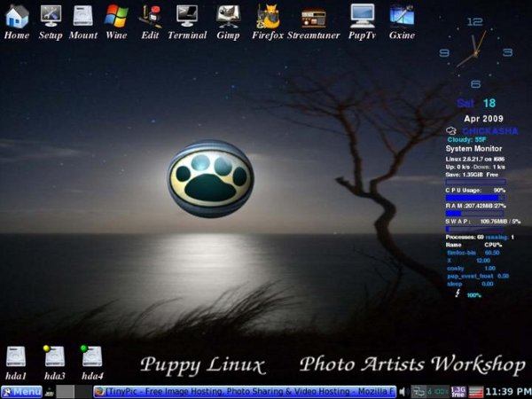
Task: Click the 11:39 PM taskbar clock
Action: click(x=508, y=392)
